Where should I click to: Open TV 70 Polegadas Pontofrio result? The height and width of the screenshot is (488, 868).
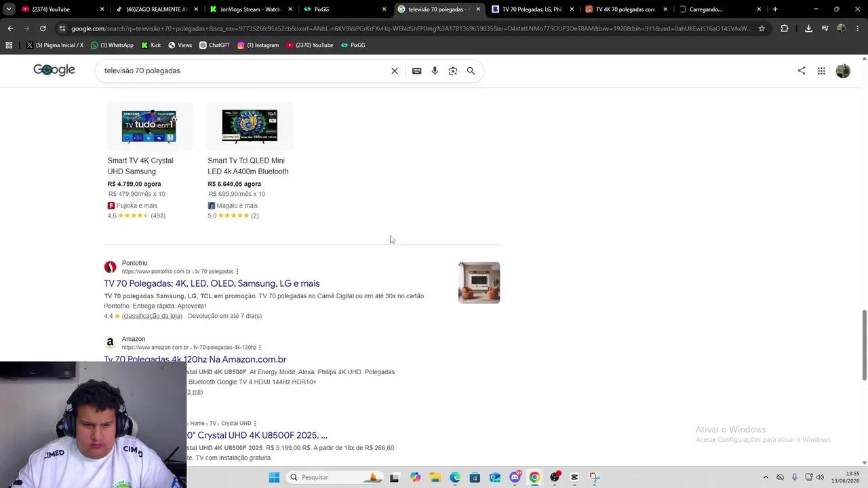pyautogui.click(x=212, y=283)
